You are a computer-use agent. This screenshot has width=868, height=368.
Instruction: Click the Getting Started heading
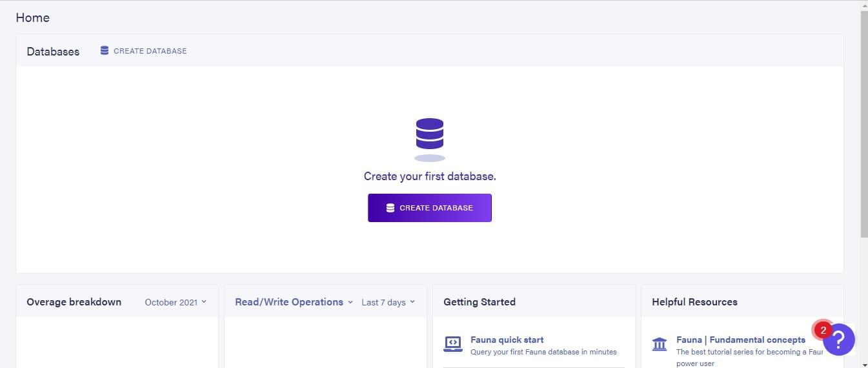[x=479, y=302]
